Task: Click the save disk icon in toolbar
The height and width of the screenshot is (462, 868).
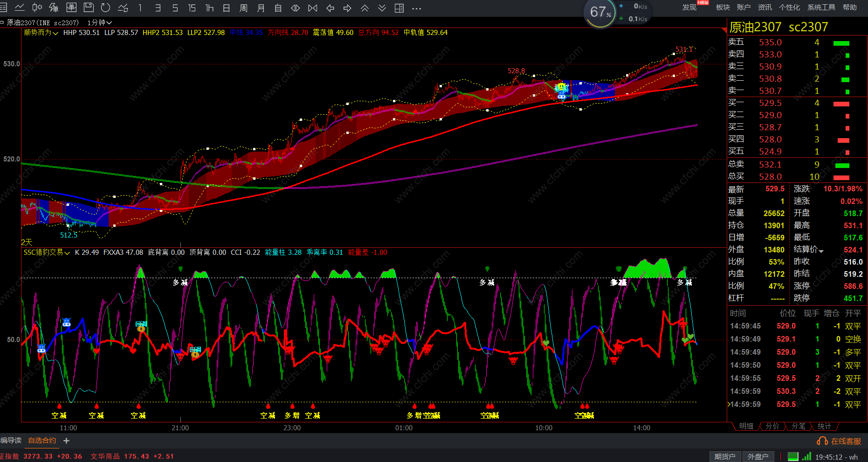Action: pos(89,7)
